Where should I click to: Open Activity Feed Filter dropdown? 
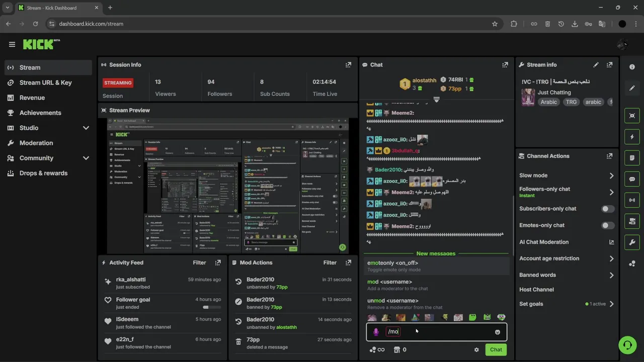point(199,262)
